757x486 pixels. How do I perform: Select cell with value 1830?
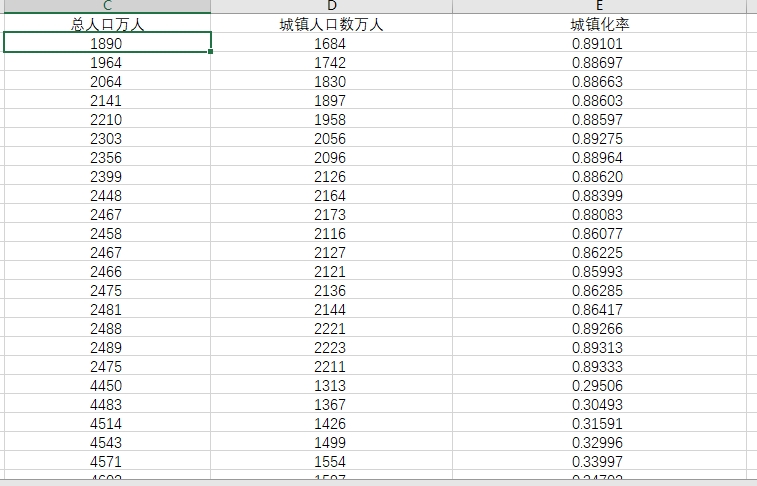click(332, 81)
